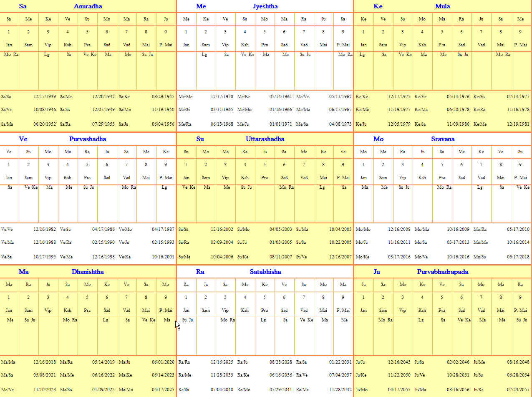Click the Lg cell in Sravana grid

[481, 187]
